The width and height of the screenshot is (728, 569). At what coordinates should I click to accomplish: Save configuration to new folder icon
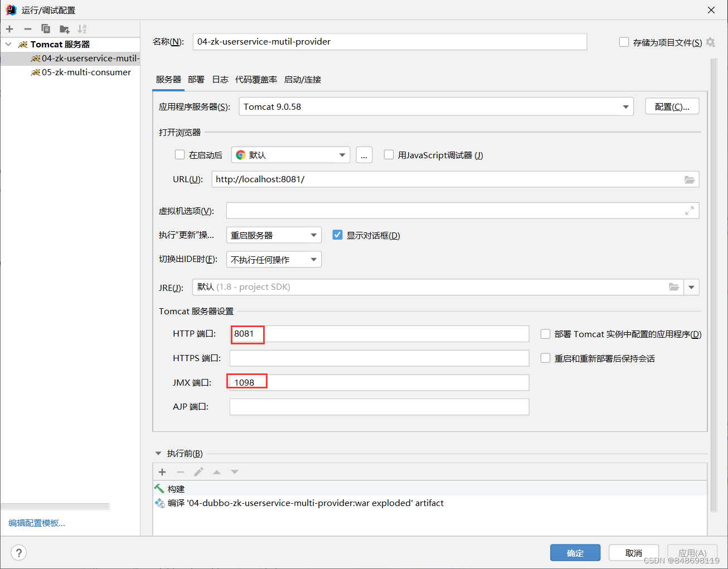tap(65, 29)
